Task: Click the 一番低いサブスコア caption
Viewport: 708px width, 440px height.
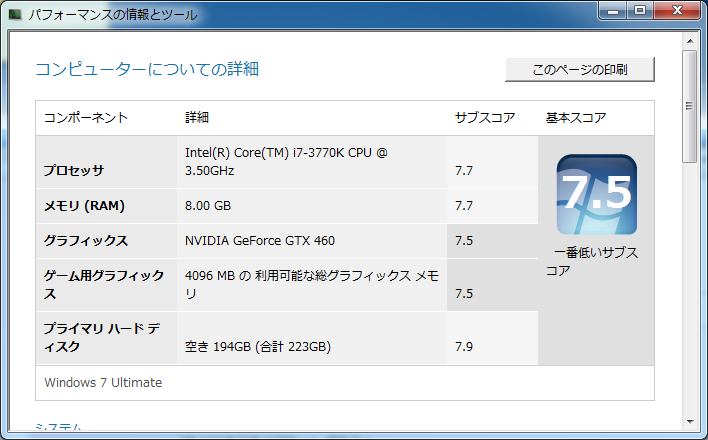Action: (x=592, y=262)
